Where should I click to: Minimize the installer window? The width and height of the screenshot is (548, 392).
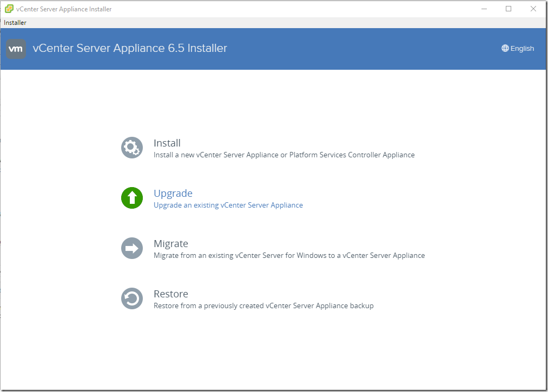pyautogui.click(x=484, y=9)
